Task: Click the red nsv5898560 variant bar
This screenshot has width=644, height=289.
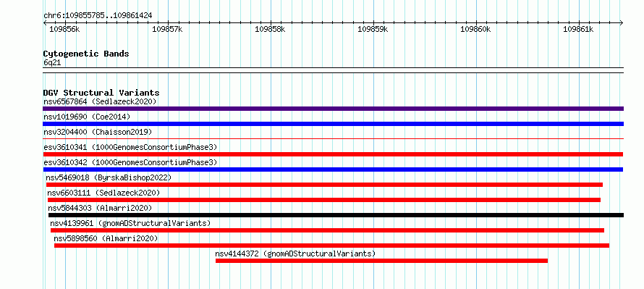Action: click(x=331, y=246)
